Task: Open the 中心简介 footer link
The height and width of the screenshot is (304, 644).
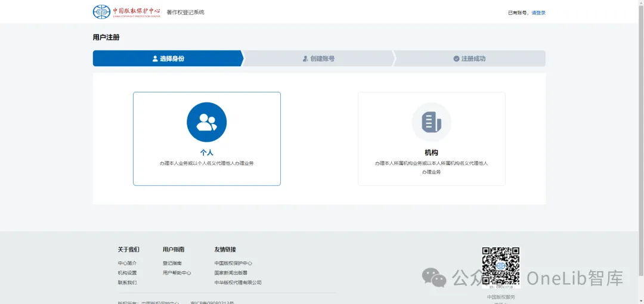Action: pos(128,263)
